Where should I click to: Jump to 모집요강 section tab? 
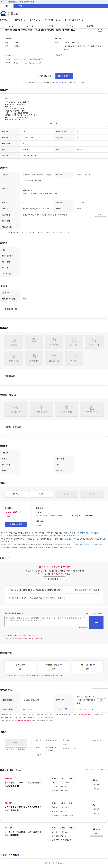click(x=10, y=26)
